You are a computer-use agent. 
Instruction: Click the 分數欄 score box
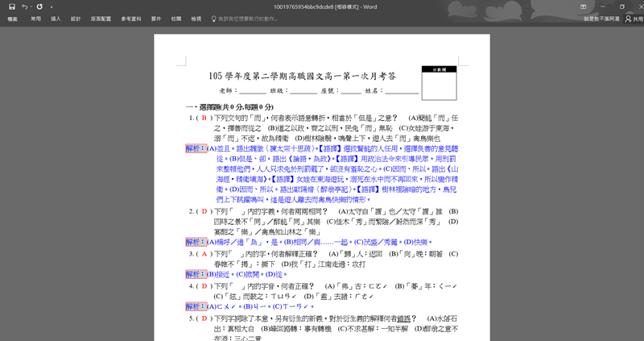click(x=439, y=83)
